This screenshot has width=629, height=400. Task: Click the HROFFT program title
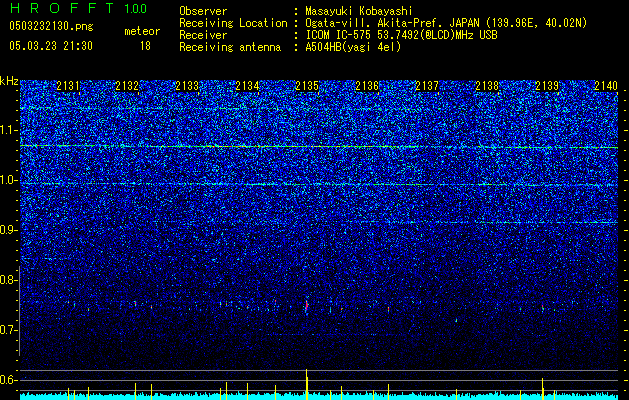coord(62,8)
